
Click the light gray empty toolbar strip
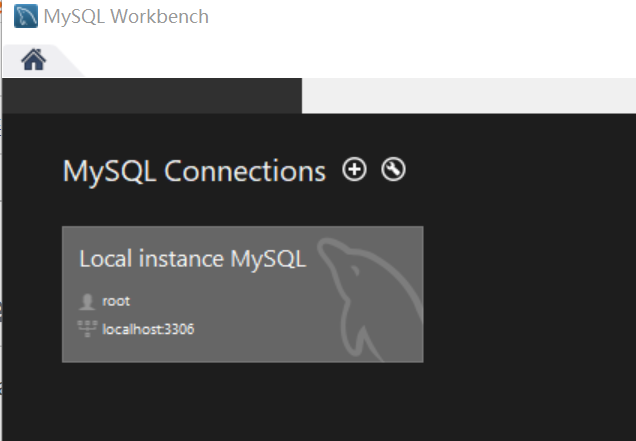(x=469, y=96)
